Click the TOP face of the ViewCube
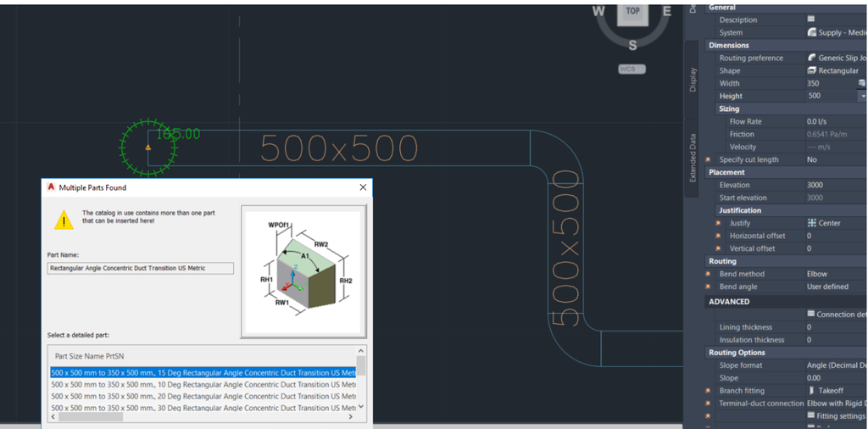Screen dimensions: 868x429 coord(632,12)
